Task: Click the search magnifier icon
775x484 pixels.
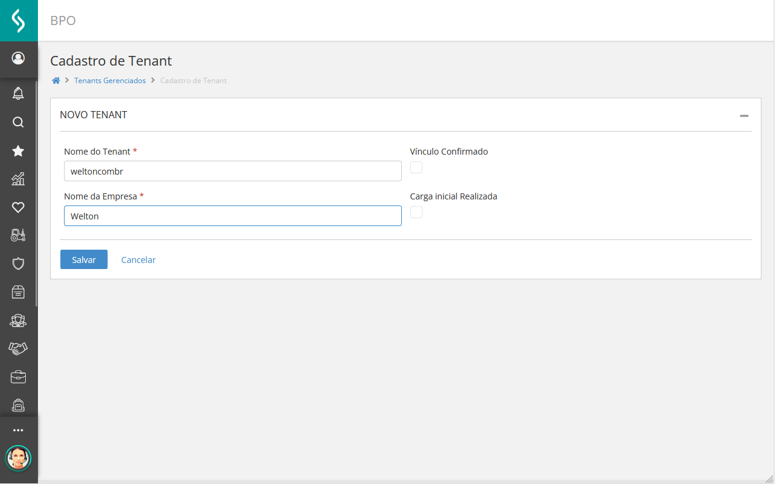Action: click(18, 123)
